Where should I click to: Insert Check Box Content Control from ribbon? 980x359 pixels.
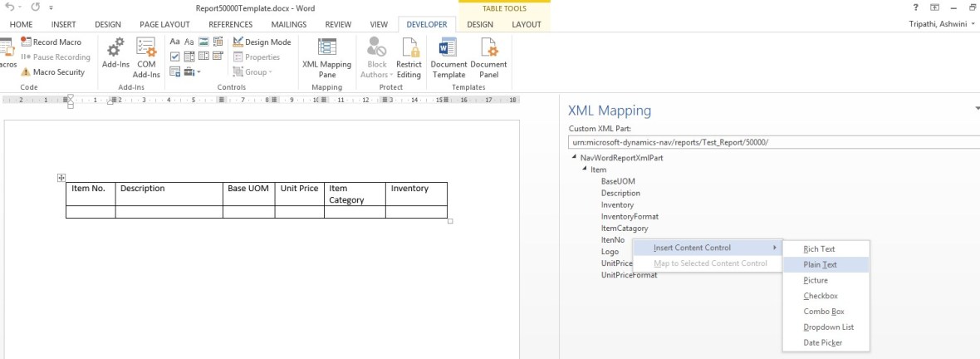point(175,57)
